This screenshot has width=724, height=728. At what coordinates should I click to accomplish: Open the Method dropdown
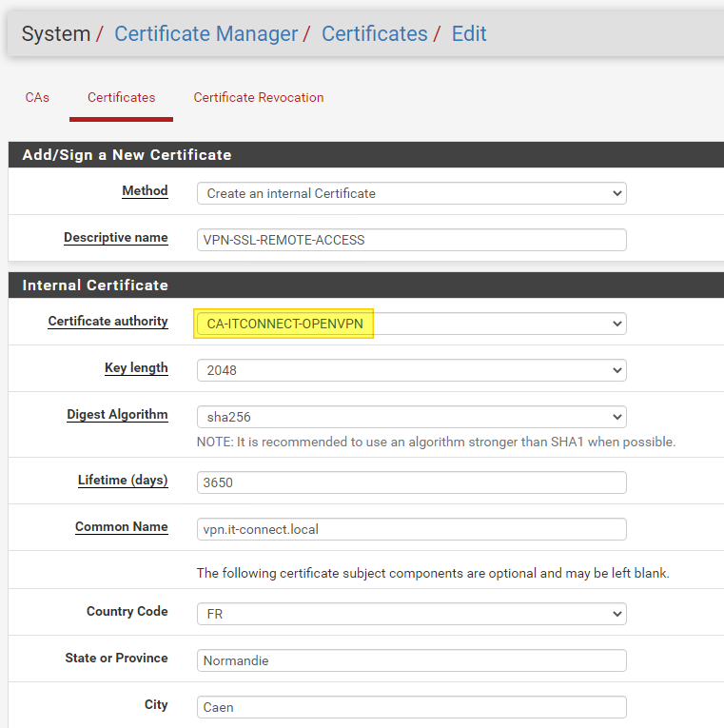(411, 193)
